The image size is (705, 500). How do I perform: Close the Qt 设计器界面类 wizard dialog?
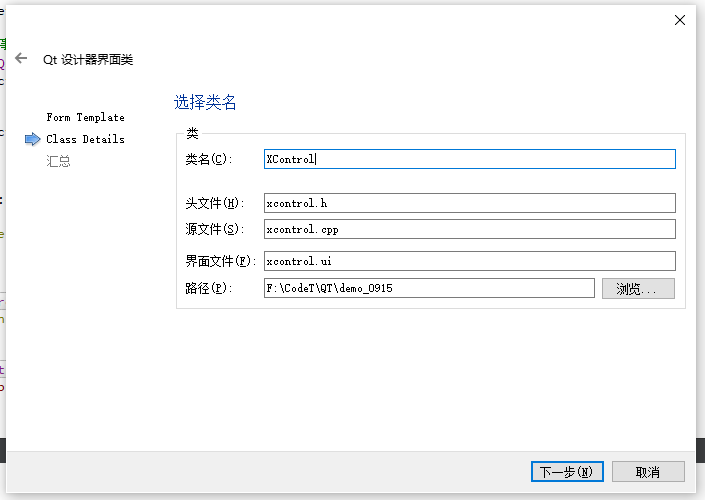(680, 20)
